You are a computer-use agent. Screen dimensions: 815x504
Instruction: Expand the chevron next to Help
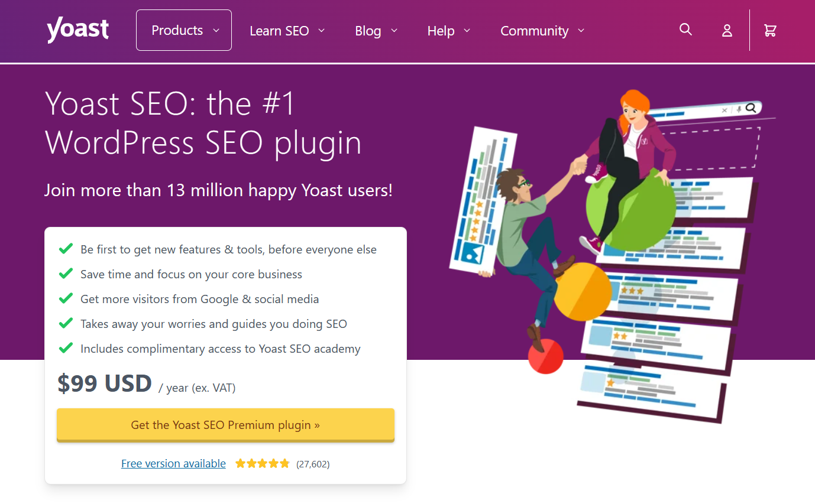(x=467, y=31)
